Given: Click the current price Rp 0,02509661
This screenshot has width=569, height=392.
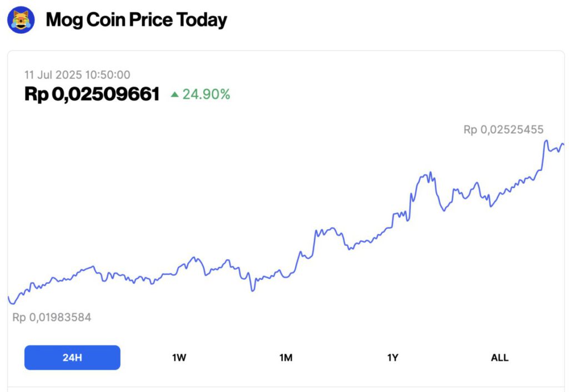Looking at the screenshot, I should (x=92, y=94).
